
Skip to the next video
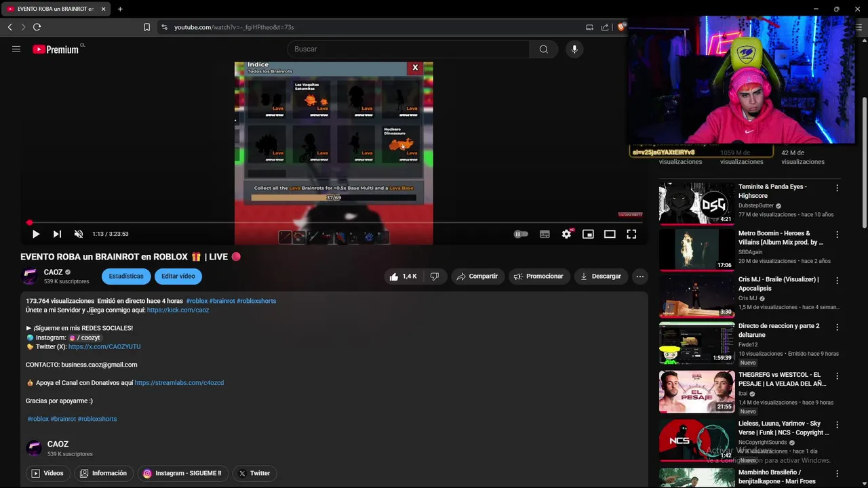coord(57,234)
